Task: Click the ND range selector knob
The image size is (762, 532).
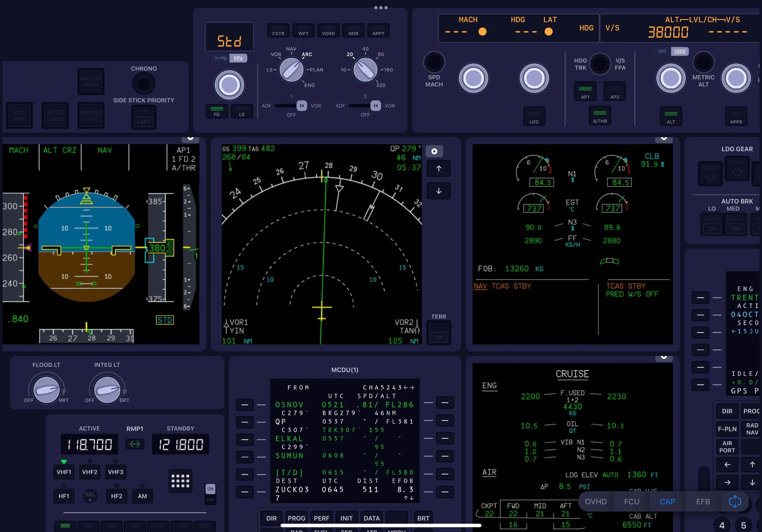Action: pyautogui.click(x=365, y=70)
